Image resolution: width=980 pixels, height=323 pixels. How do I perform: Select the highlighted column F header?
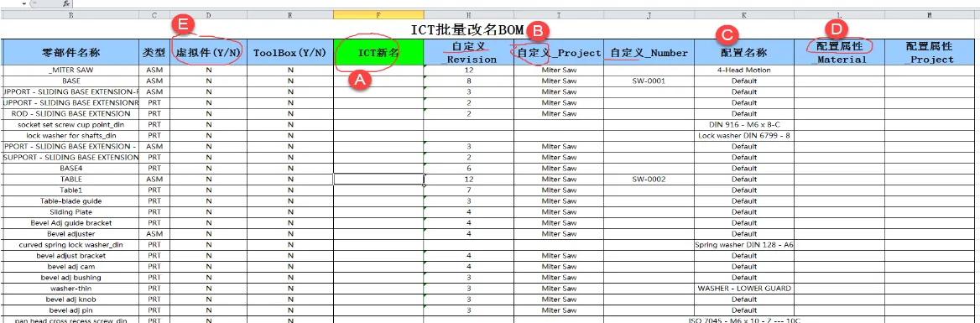click(x=378, y=14)
